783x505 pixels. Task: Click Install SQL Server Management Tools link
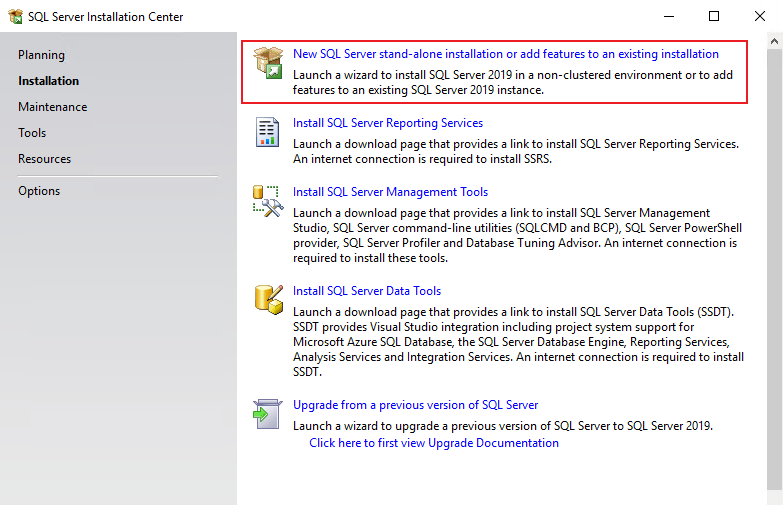point(390,192)
